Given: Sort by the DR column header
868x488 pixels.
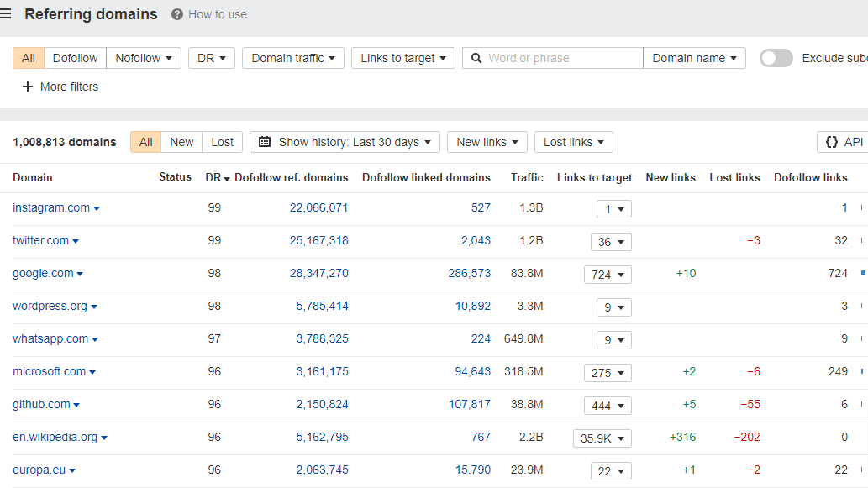Looking at the screenshot, I should pos(217,177).
